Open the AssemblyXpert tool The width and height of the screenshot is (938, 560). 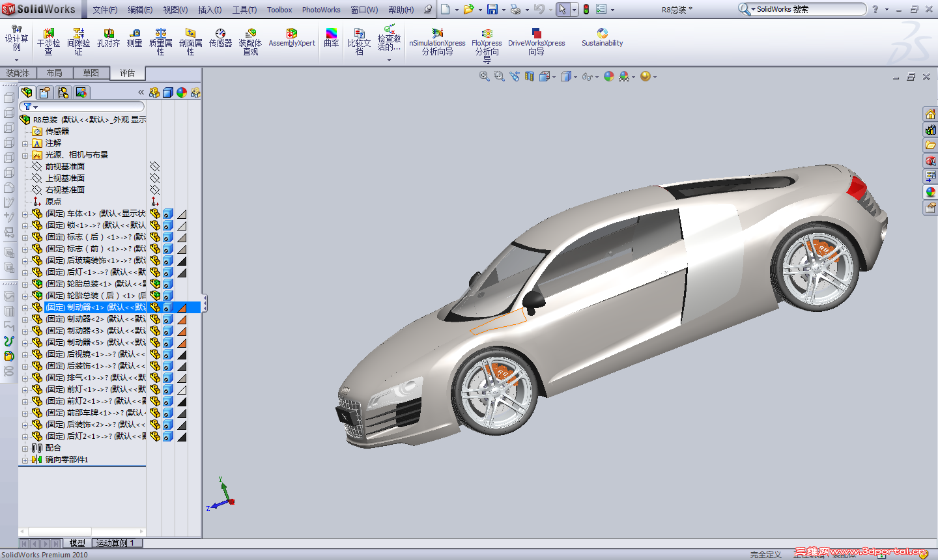(292, 38)
